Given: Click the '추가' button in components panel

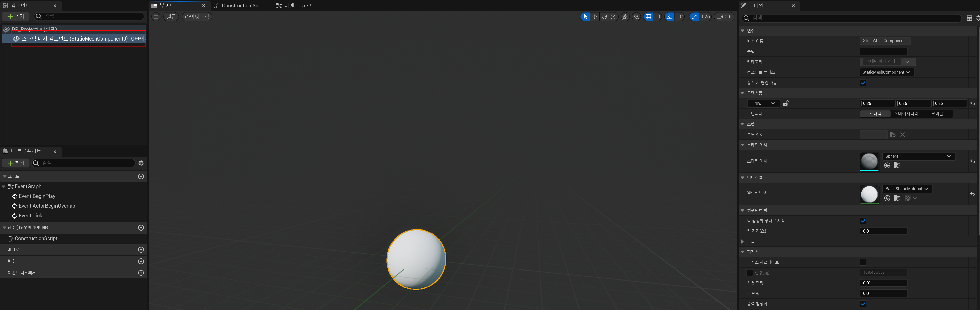Looking at the screenshot, I should pos(16,16).
